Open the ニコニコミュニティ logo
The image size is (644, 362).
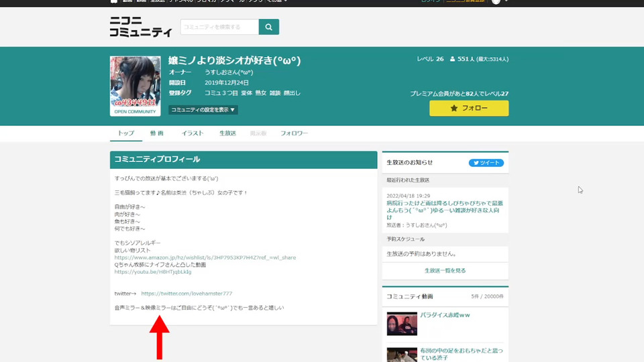point(141,27)
